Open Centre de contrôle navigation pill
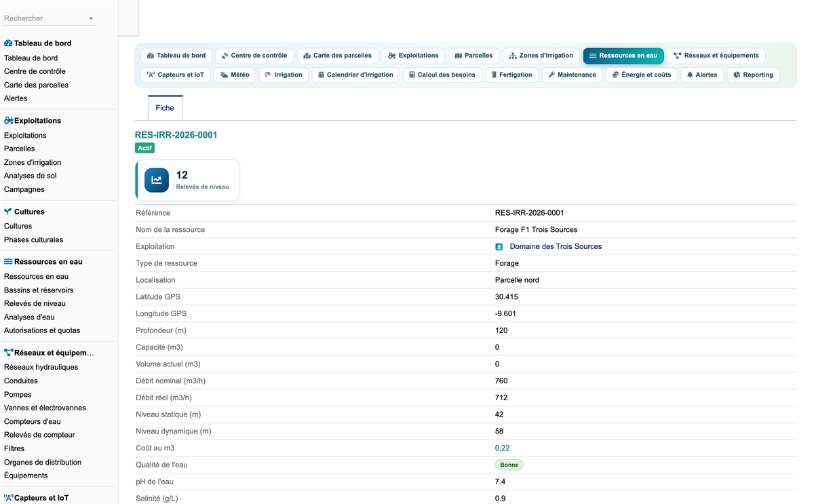Screen dimensions: 814x504 point(254,56)
